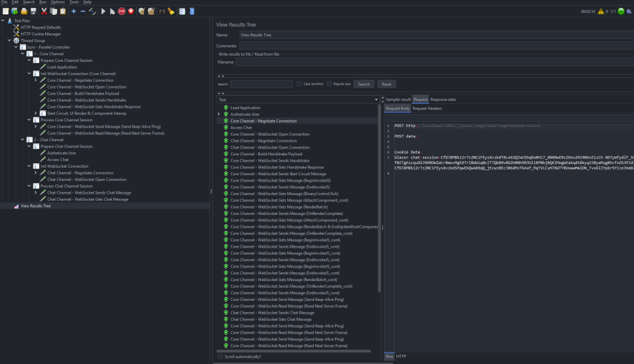Expand Autheticate User result row
The height and width of the screenshot is (364, 634).
(219, 114)
